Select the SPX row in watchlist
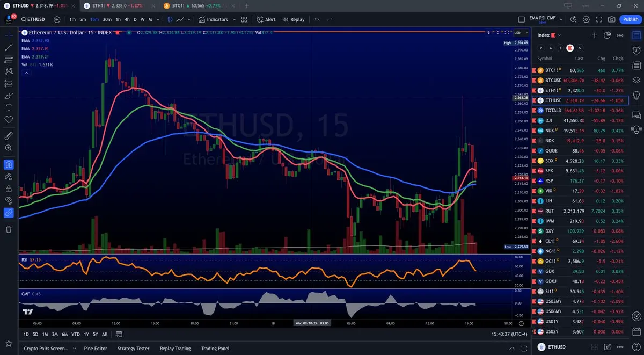 point(581,171)
